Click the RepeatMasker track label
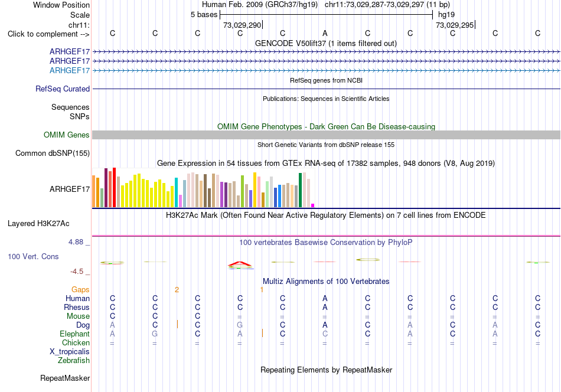Viewport: 561px width, 392px height. [x=65, y=378]
